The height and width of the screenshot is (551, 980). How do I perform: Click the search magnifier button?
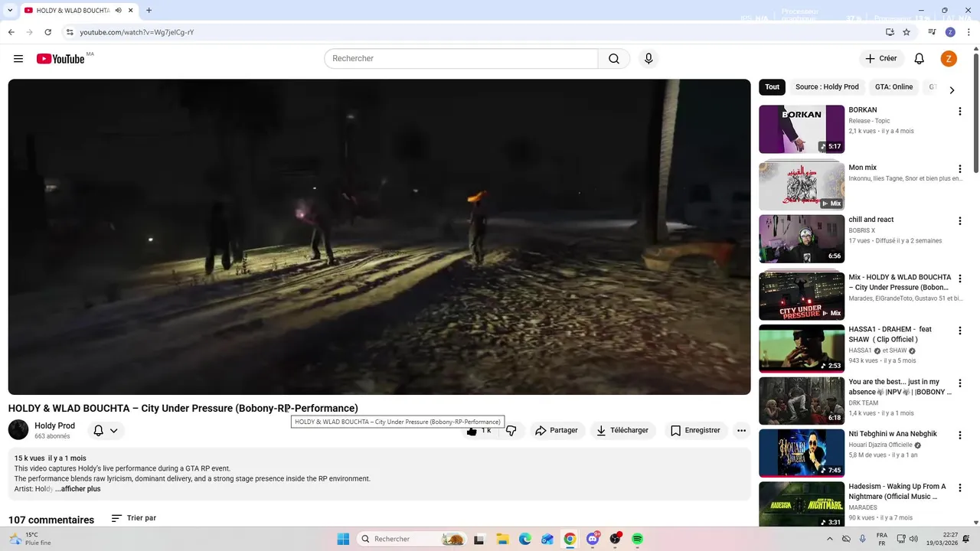point(614,59)
